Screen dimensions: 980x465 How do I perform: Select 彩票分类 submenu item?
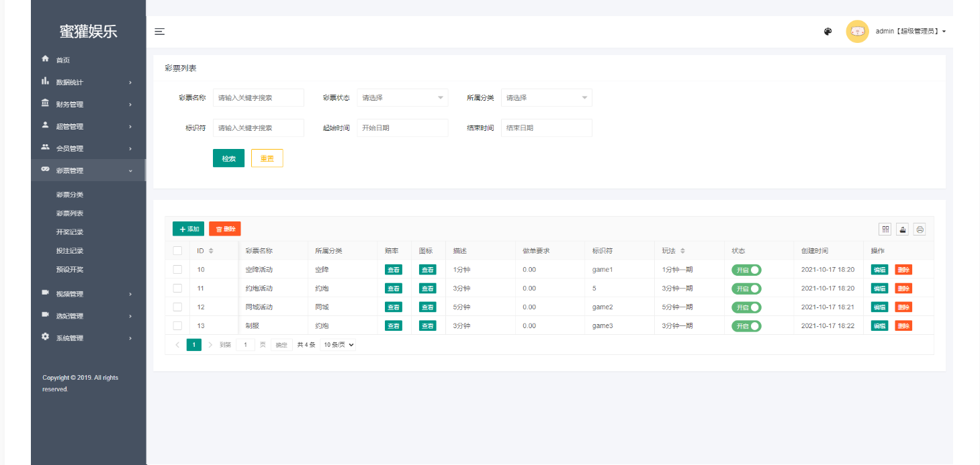pos(70,195)
